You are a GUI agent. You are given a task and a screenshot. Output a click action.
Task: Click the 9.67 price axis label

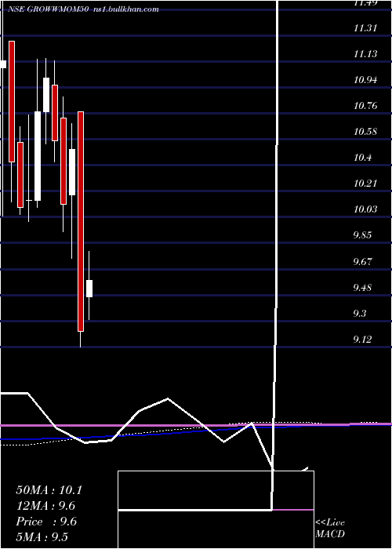click(x=362, y=261)
